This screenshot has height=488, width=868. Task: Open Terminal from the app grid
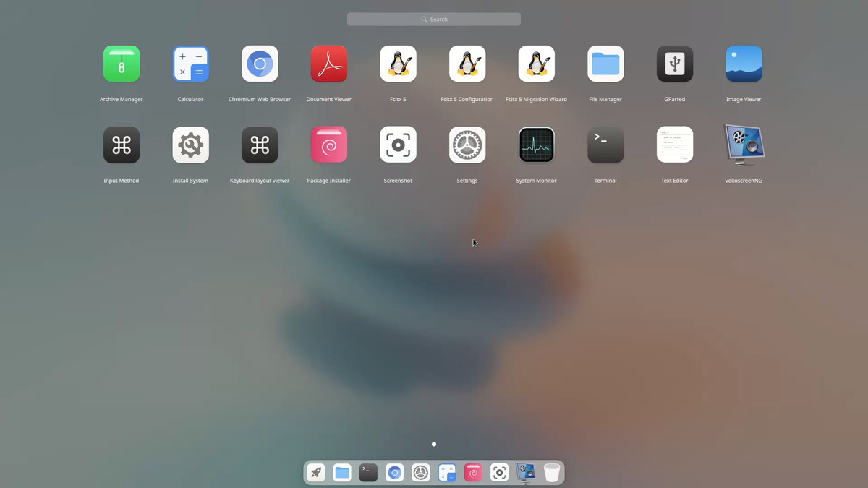point(605,145)
